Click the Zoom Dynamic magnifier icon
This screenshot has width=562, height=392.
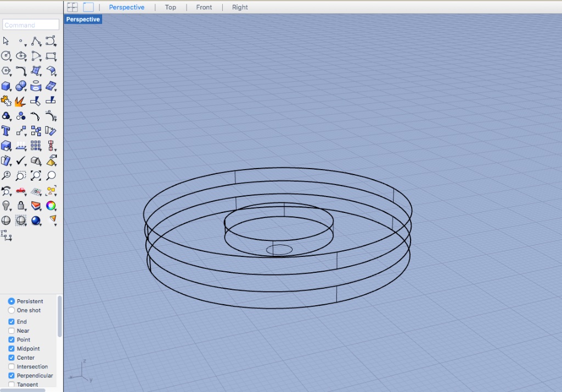(x=6, y=175)
